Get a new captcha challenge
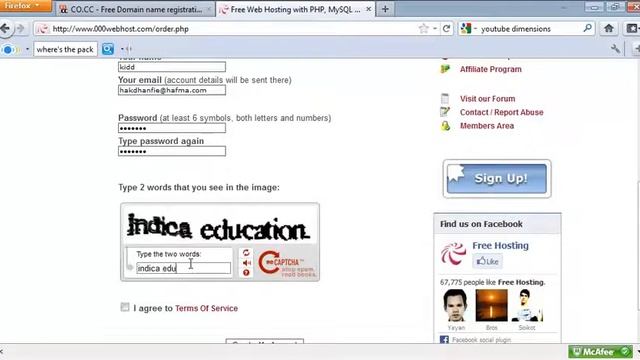Screen dimensions: 640x360 click(x=246, y=253)
